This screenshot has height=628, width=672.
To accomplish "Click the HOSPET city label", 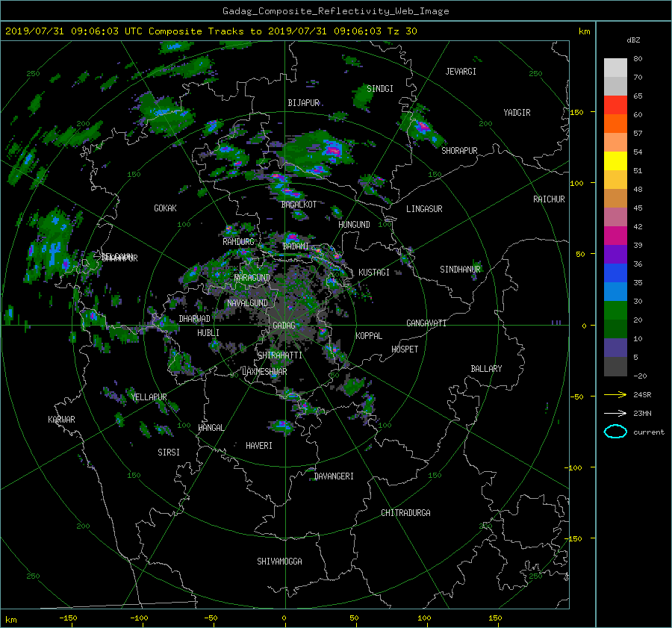I will pyautogui.click(x=405, y=349).
